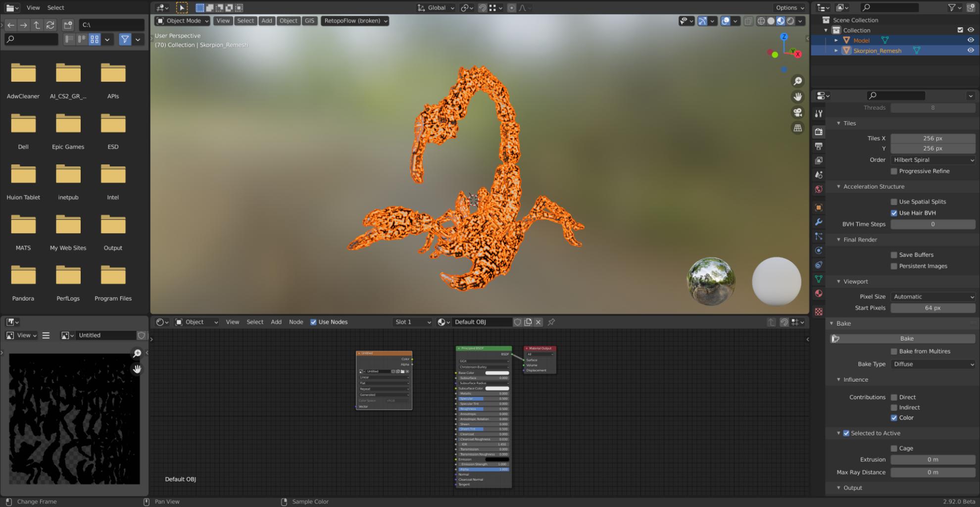
Task: Click the Select menu in the 3D viewport
Action: pyautogui.click(x=245, y=21)
